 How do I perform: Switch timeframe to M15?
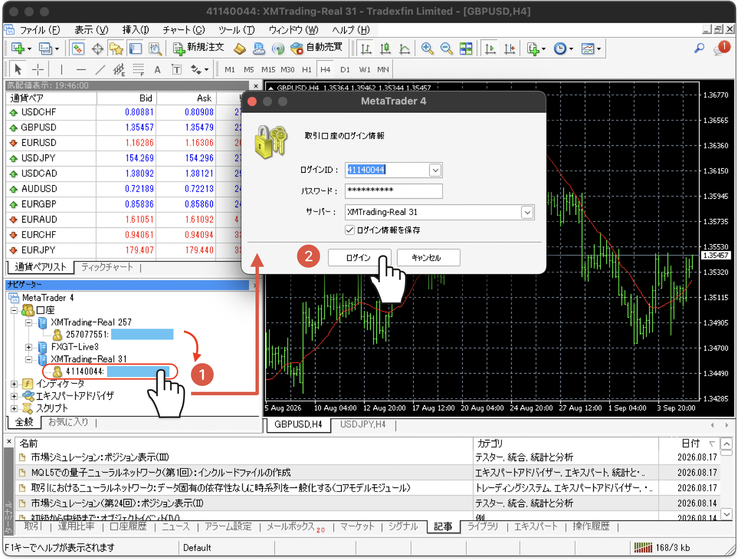[268, 70]
